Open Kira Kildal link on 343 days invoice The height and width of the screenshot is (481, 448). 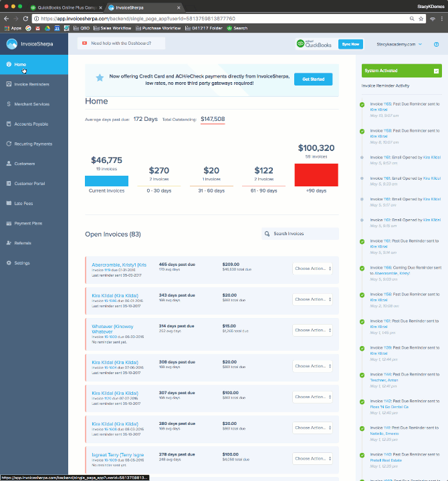point(115,296)
